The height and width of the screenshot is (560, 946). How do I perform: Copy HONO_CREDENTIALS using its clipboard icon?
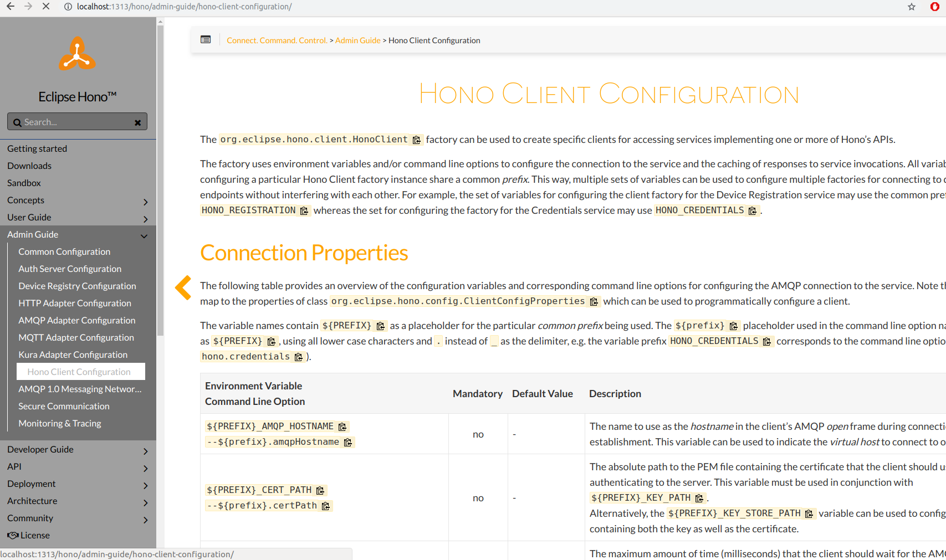pos(752,210)
